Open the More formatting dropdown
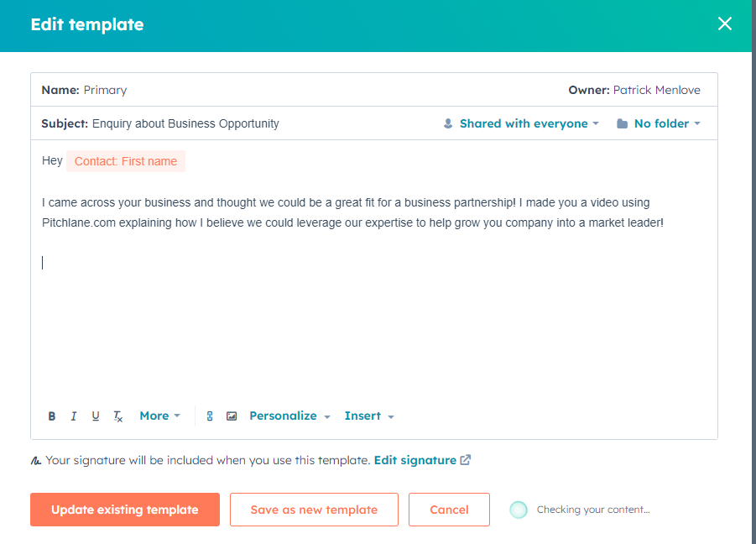This screenshot has width=756, height=544. tap(159, 416)
